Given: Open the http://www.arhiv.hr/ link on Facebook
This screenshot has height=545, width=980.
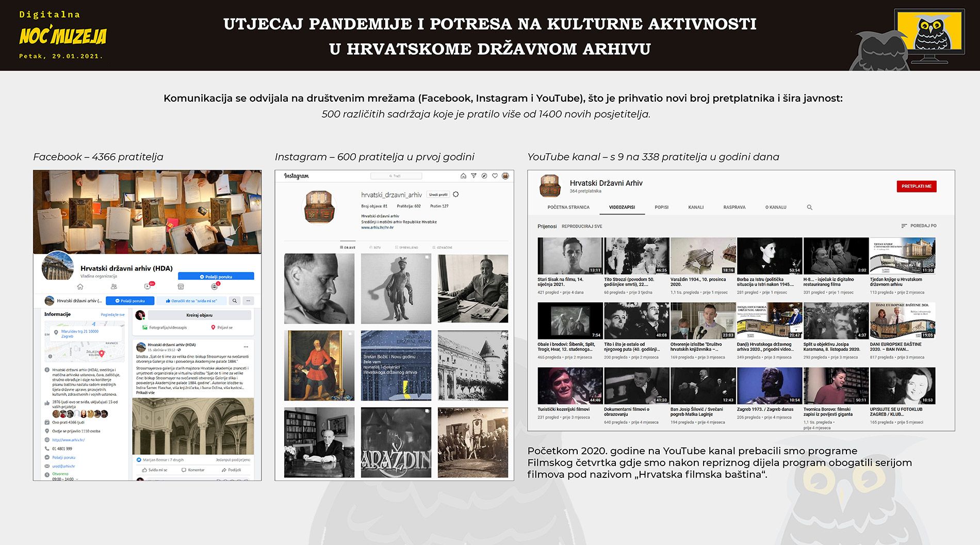Looking at the screenshot, I should 68,440.
